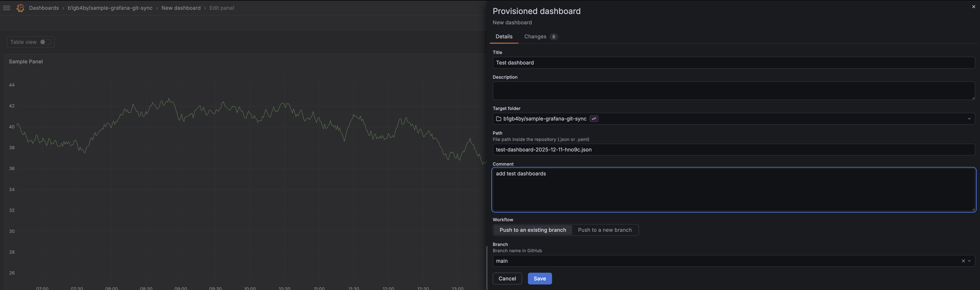Clear selected branch with the X icon
Image resolution: width=980 pixels, height=290 pixels.
[963, 261]
